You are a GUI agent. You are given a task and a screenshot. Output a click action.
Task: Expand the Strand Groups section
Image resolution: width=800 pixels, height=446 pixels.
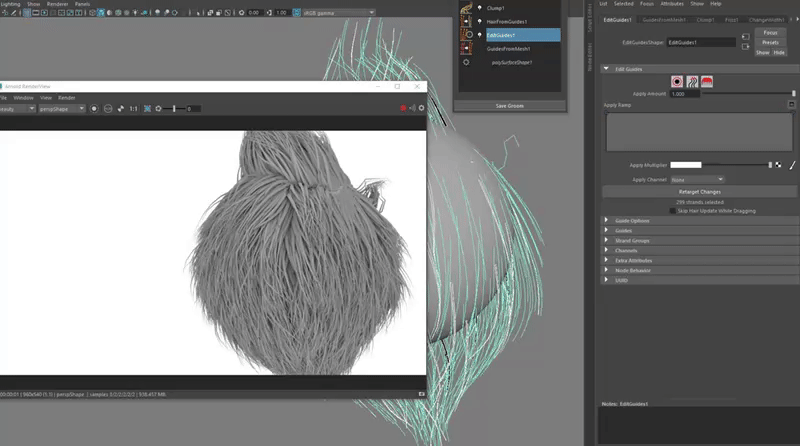[x=606, y=240]
